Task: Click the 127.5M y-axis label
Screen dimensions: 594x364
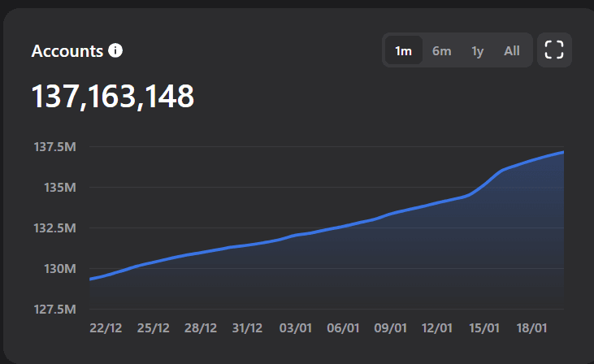Action: [56, 310]
